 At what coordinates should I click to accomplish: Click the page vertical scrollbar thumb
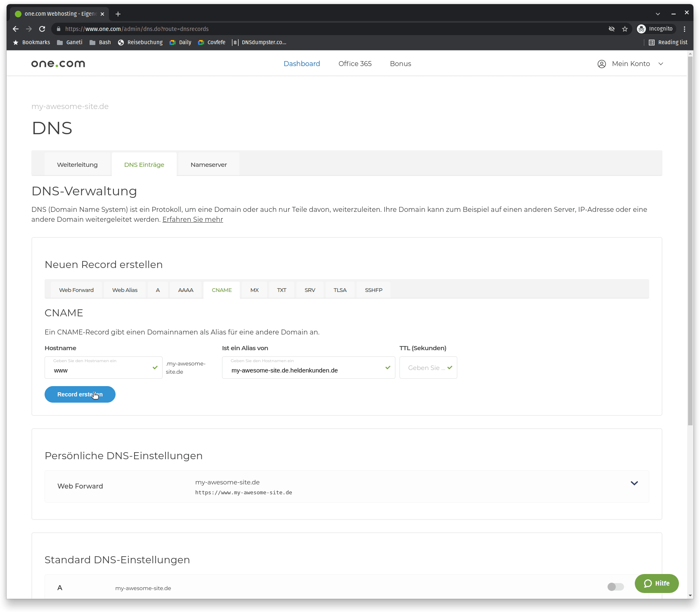point(690,242)
